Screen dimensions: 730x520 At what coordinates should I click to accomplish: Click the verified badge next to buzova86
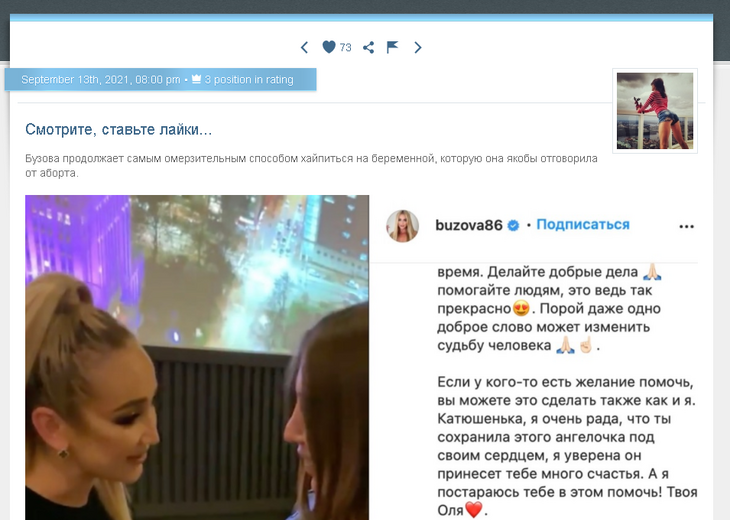tap(513, 226)
